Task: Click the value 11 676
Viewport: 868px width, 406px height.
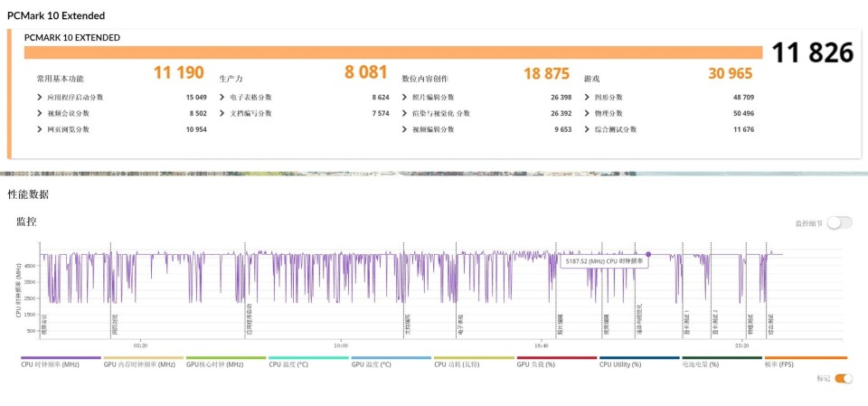Action: (x=743, y=129)
